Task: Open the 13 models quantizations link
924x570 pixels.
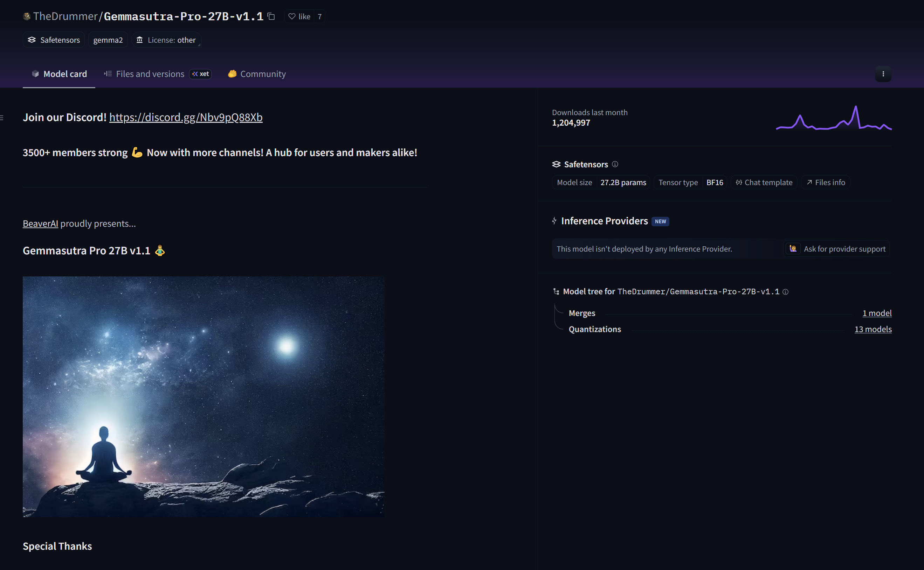Action: pyautogui.click(x=873, y=329)
